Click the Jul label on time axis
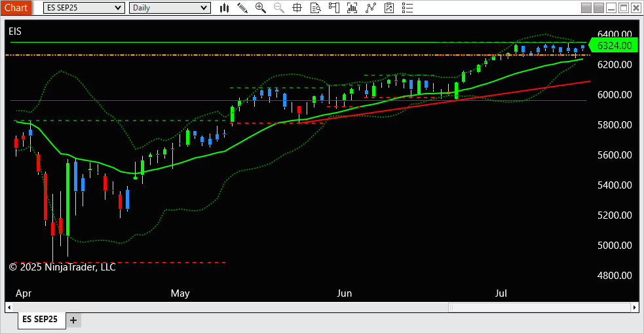Image resolution: width=644 pixels, height=334 pixels. pos(501,293)
